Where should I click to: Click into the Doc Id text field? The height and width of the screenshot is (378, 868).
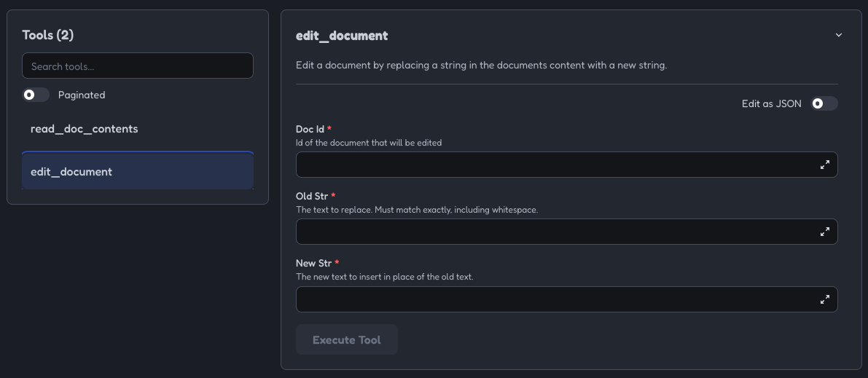pyautogui.click(x=567, y=165)
